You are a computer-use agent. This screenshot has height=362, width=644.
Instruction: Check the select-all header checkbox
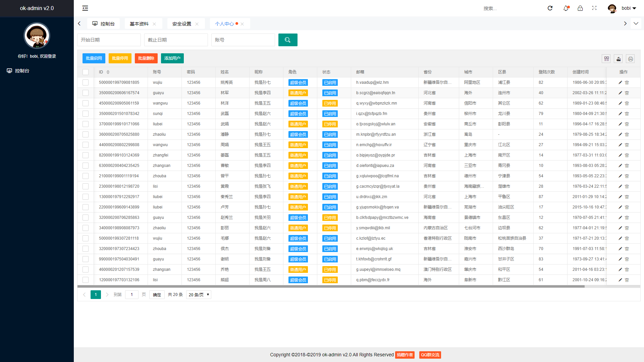point(86,72)
